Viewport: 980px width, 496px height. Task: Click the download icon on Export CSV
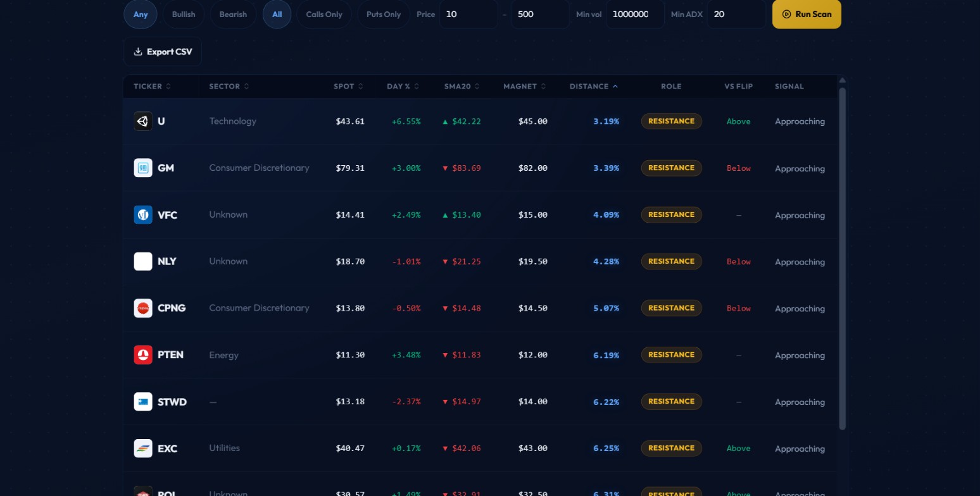pos(138,52)
